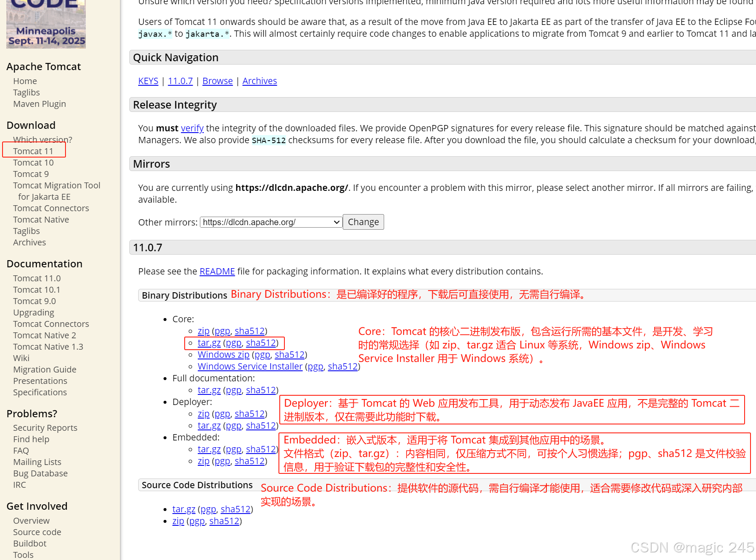Download source code tar.gz
This screenshot has width=756, height=560.
(184, 509)
